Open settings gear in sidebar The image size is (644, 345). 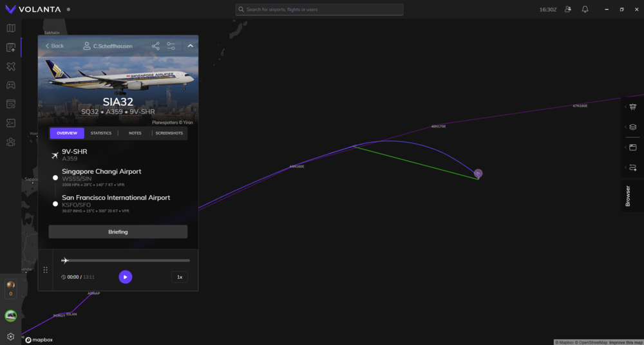click(x=10, y=337)
